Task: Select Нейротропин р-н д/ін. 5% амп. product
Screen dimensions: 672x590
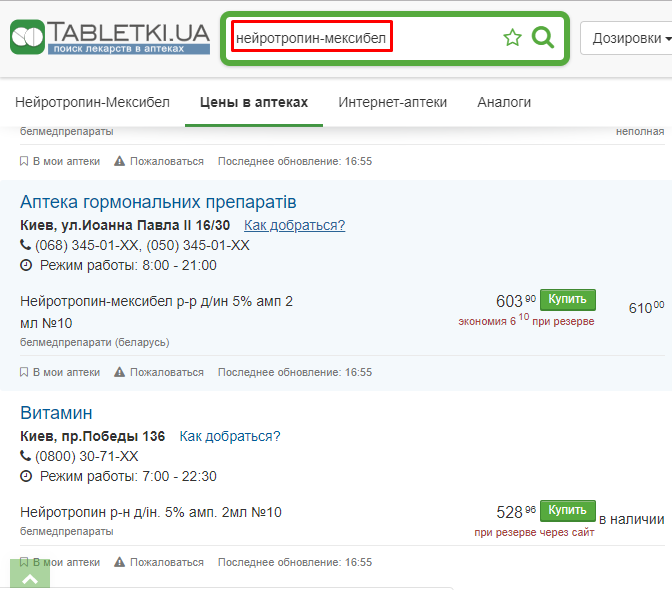Action: (x=151, y=512)
